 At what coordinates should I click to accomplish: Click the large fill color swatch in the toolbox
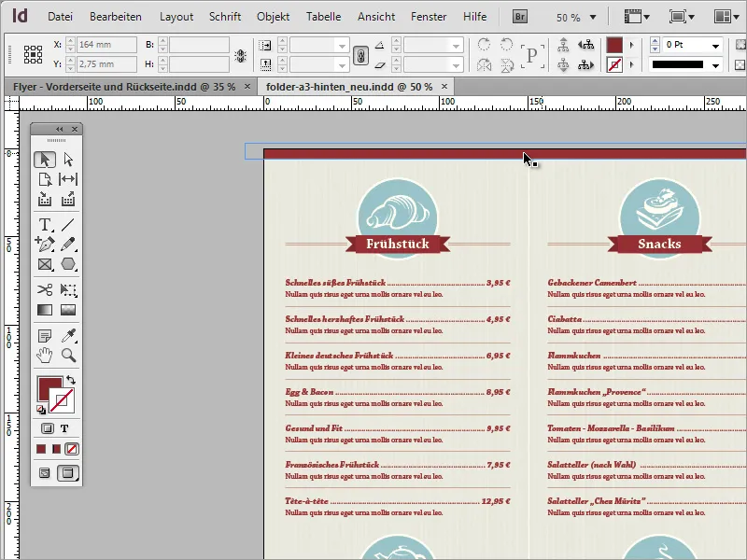(49, 387)
